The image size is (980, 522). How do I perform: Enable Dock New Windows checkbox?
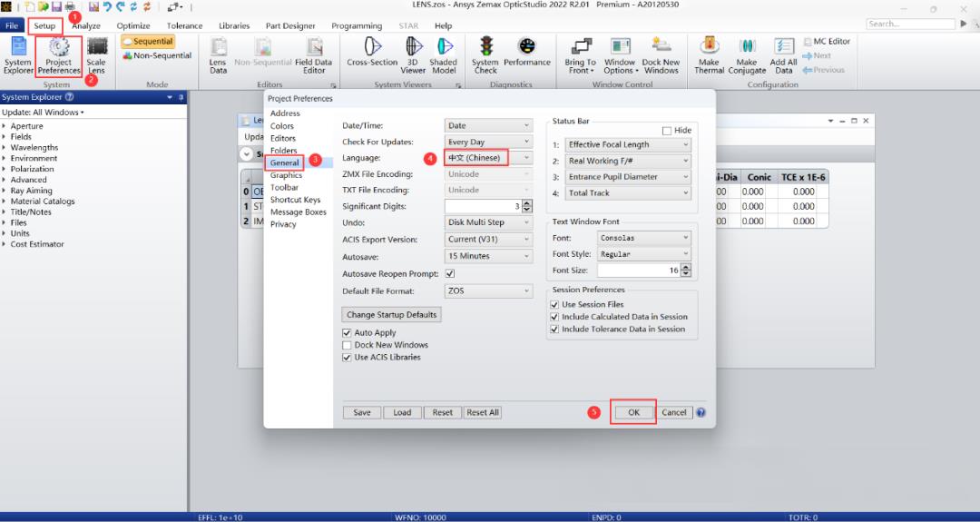347,345
